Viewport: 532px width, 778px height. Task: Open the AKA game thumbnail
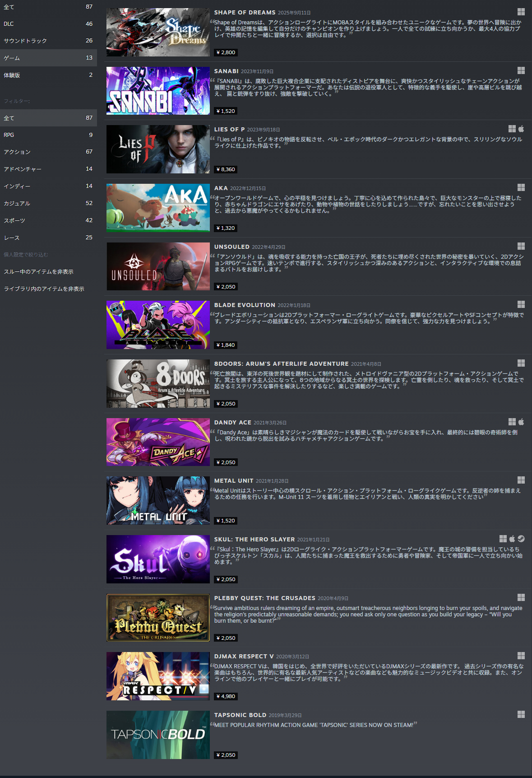pos(158,208)
